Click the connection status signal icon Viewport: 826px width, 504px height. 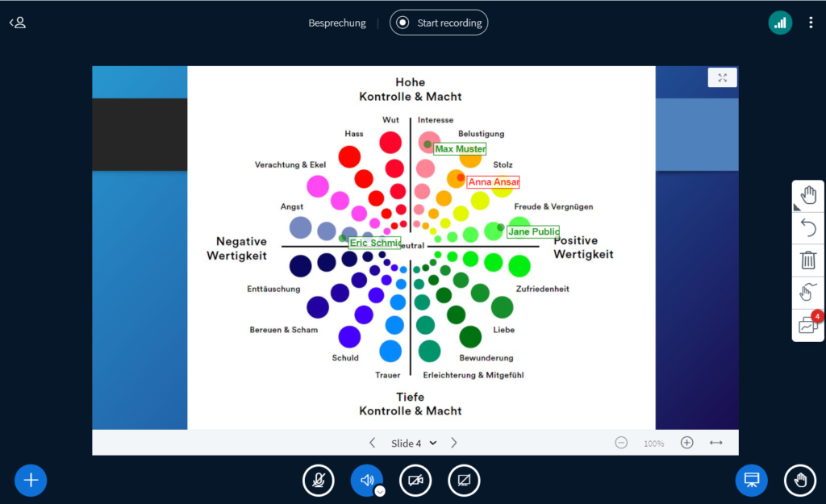tap(780, 23)
